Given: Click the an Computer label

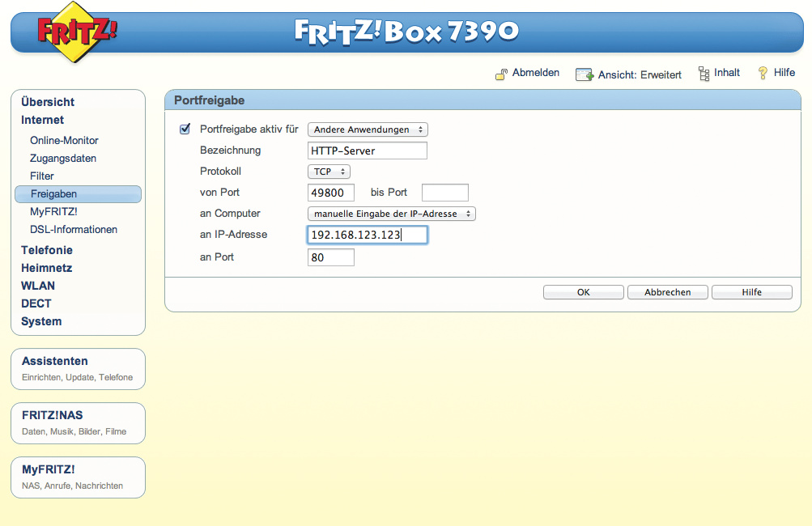Looking at the screenshot, I should (x=230, y=214).
